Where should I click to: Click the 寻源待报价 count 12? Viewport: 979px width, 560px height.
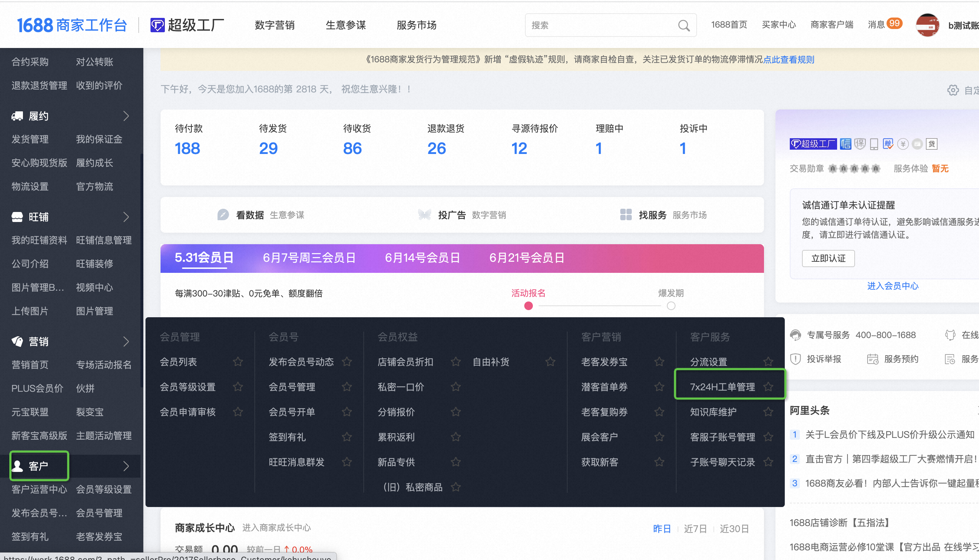[519, 149]
